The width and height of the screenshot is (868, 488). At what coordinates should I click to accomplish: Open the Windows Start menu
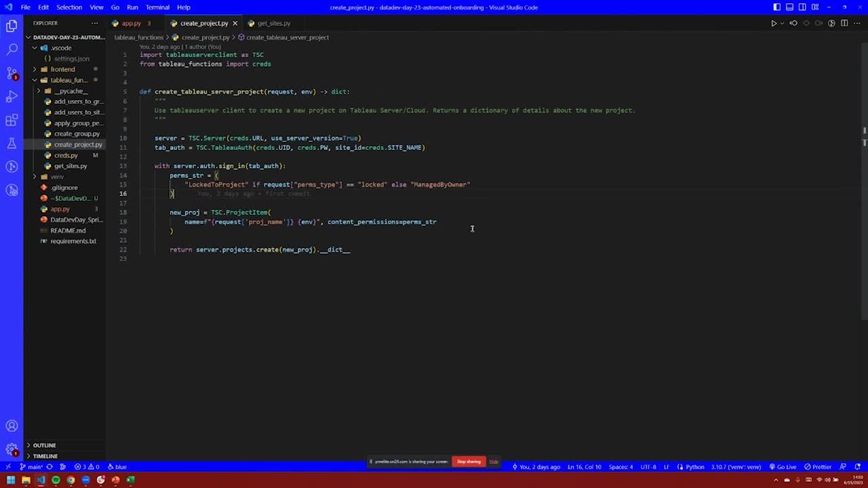[10, 480]
